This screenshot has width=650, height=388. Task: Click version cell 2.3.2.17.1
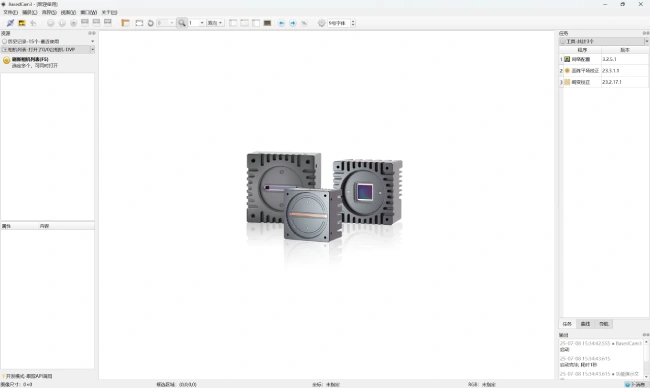[x=625, y=82]
